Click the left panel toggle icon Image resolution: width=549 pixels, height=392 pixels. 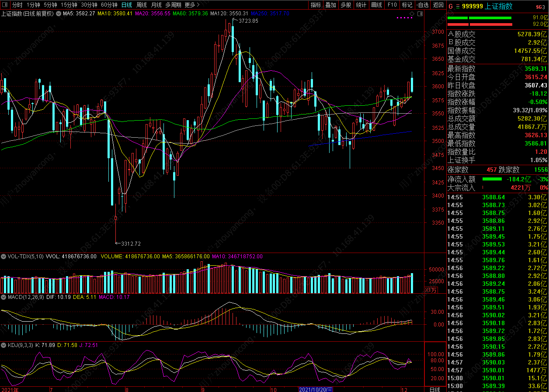5,5
